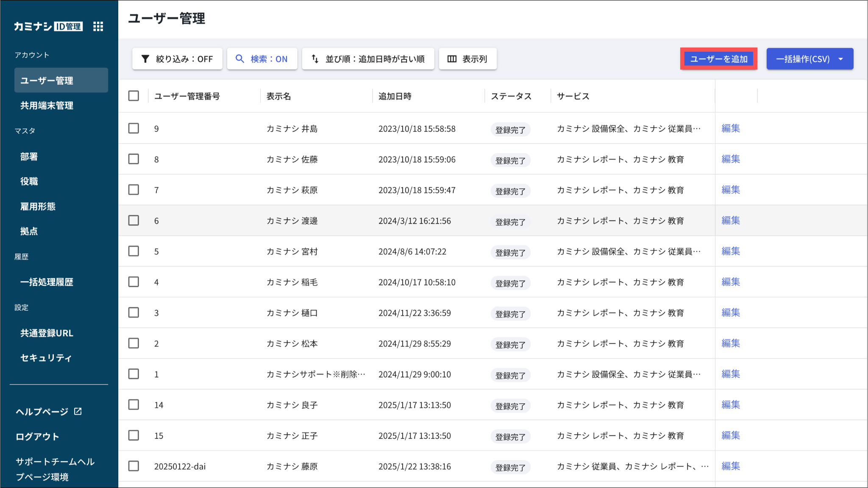The width and height of the screenshot is (868, 488).
Task: Expand the 一括操作(CSV) dropdown arrow
Action: pos(841,59)
